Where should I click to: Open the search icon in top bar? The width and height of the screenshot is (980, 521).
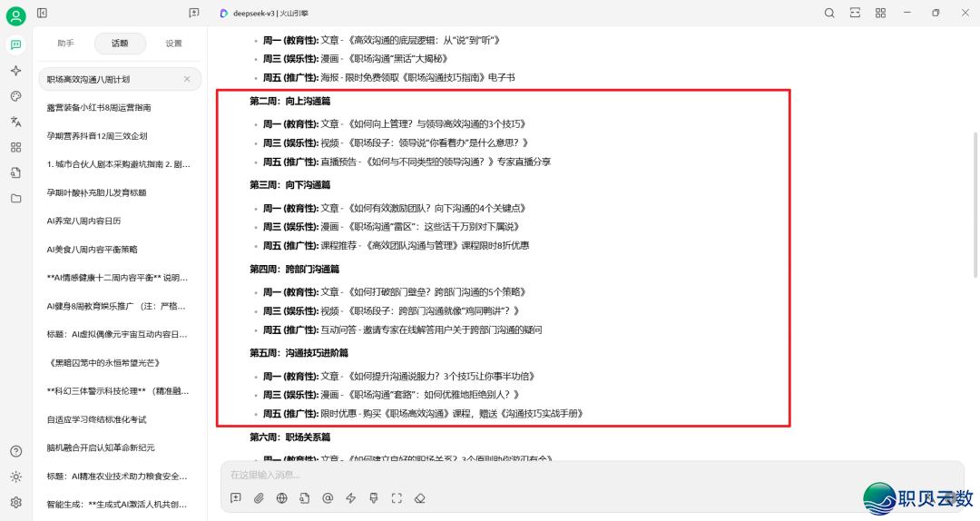coord(829,13)
